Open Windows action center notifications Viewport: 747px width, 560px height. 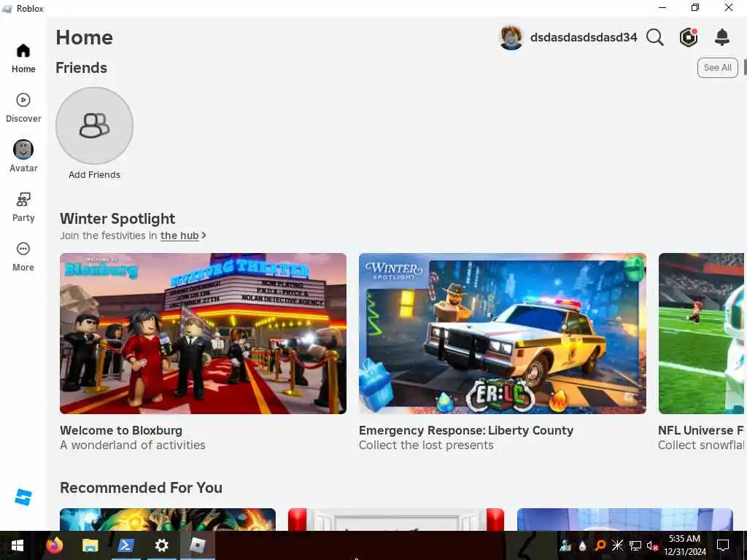tap(723, 545)
